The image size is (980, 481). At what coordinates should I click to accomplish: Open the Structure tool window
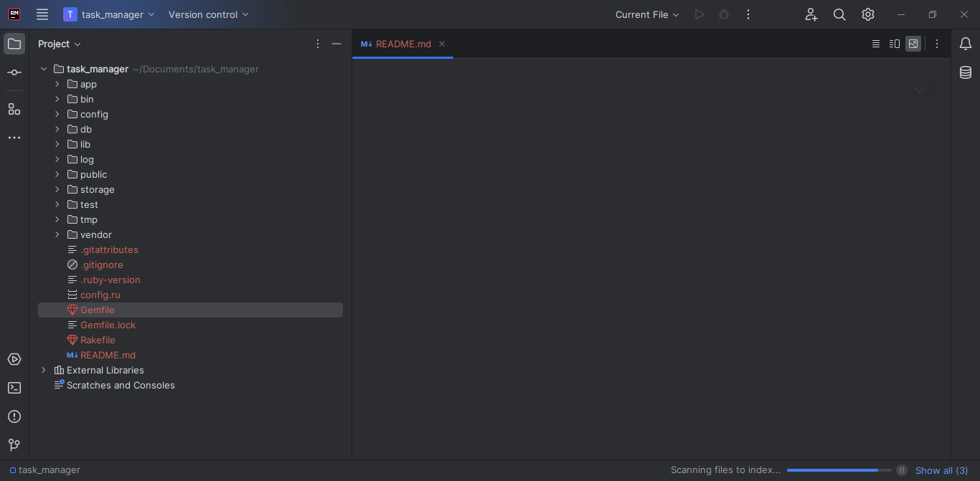tap(14, 109)
